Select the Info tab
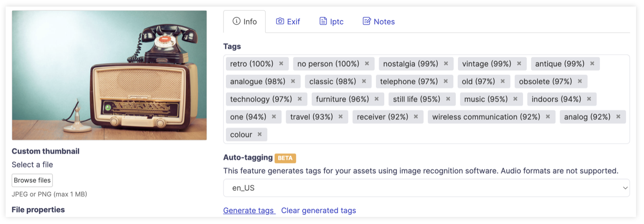644x224 pixels. point(245,22)
